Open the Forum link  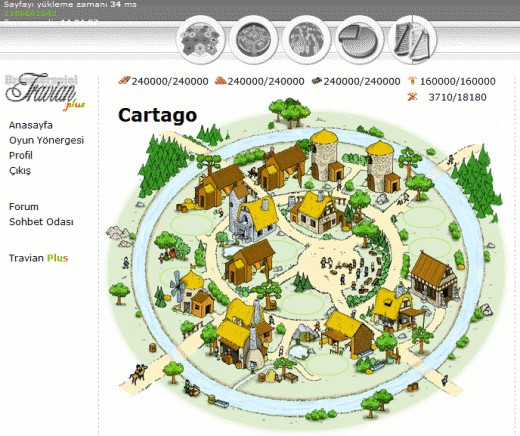tap(24, 207)
